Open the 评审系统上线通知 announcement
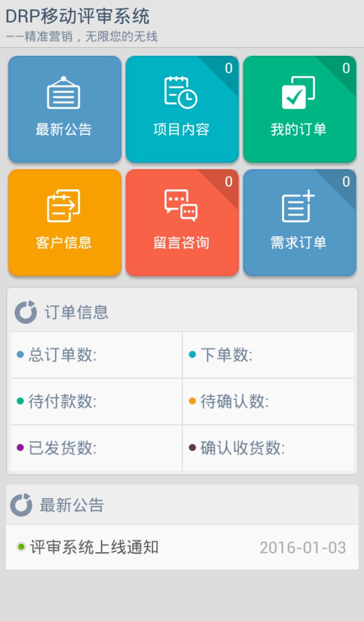 coord(182,547)
